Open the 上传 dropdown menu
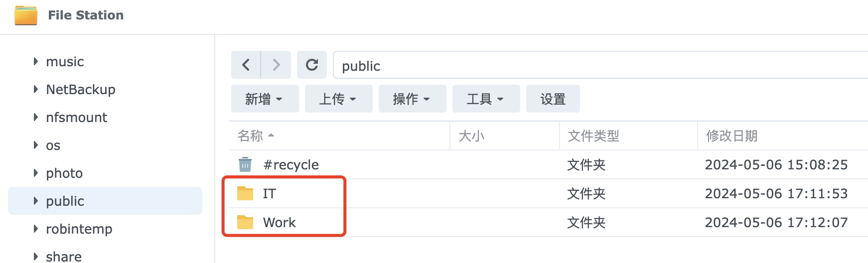This screenshot has height=263, width=868. click(339, 99)
